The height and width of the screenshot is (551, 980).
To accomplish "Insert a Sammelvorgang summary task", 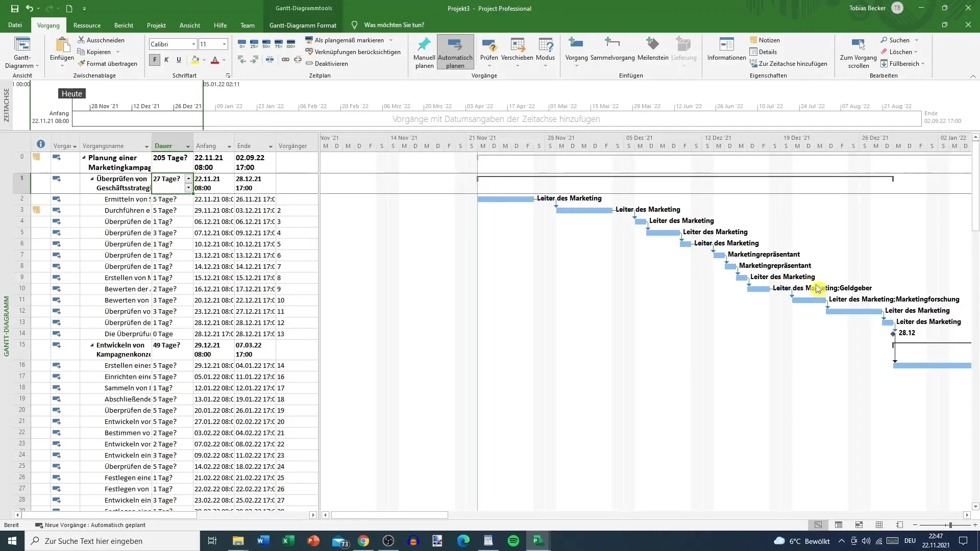I will 612,49.
